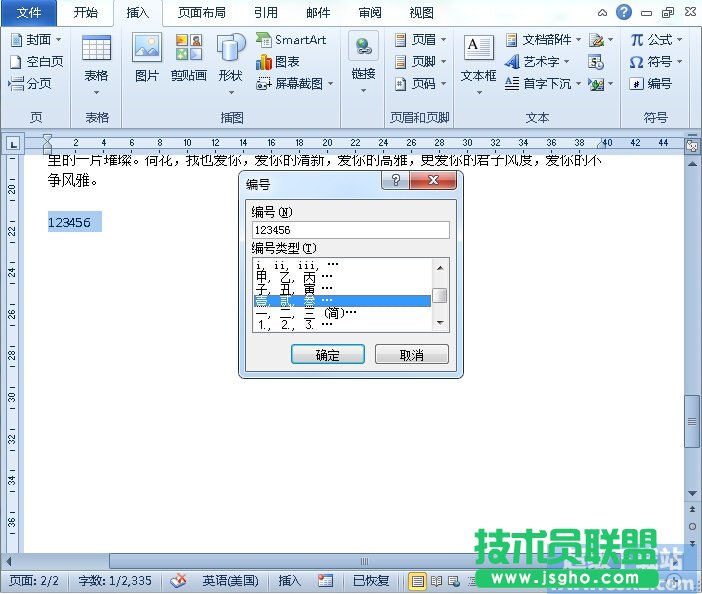Switch to print layout view in status bar
The height and width of the screenshot is (594, 702).
coord(417,581)
